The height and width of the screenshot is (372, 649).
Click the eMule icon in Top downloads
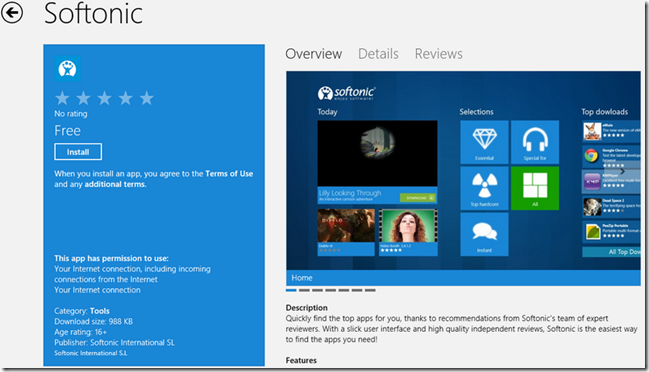pyautogui.click(x=592, y=131)
